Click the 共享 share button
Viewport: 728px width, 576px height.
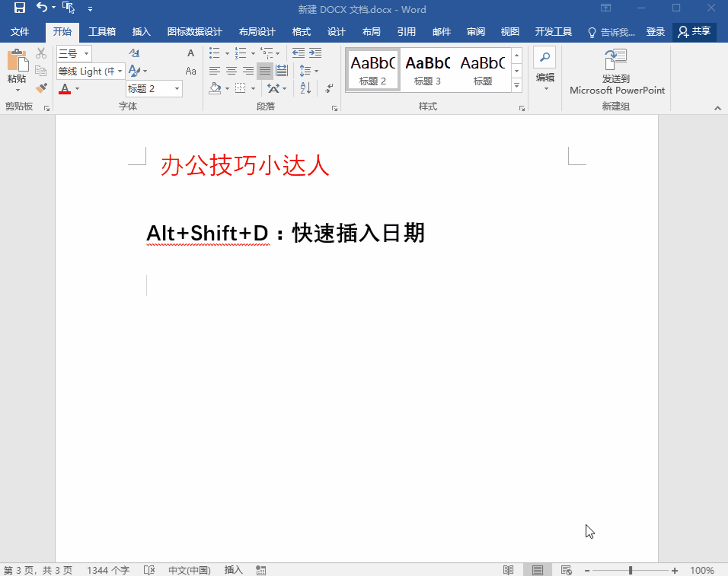(694, 32)
